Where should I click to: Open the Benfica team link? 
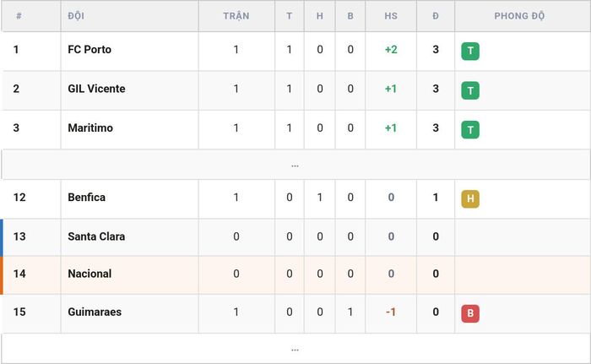point(86,198)
